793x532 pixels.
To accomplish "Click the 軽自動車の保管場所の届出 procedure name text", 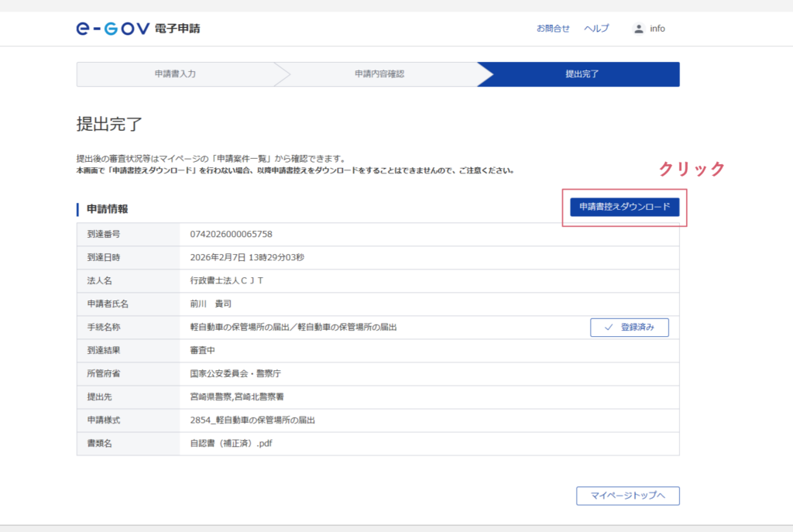I will [x=293, y=328].
